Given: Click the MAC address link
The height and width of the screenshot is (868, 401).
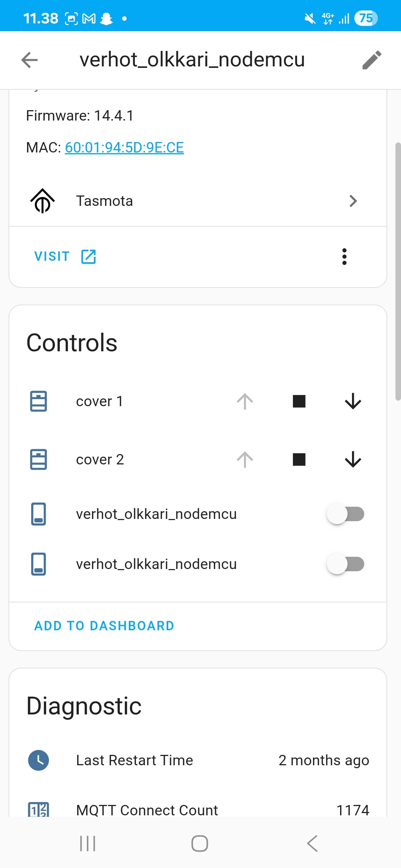Looking at the screenshot, I should tap(124, 148).
